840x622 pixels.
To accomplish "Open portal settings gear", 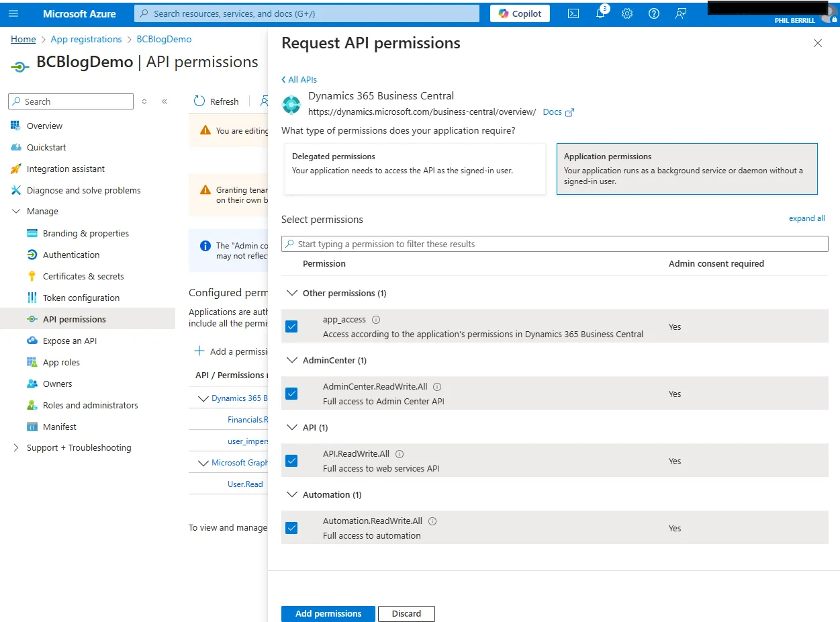I will coord(627,13).
